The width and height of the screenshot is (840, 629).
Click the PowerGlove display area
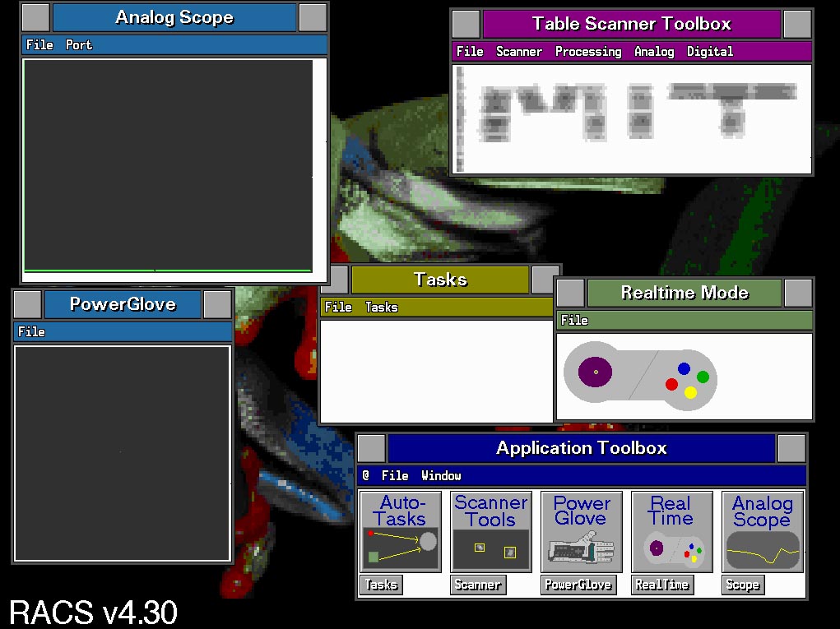click(x=122, y=452)
